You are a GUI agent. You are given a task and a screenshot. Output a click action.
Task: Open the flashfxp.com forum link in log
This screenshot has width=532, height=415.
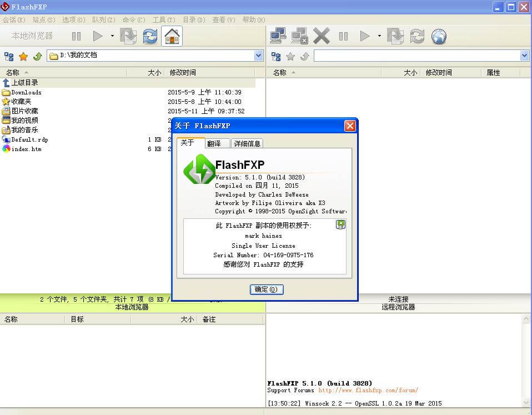(x=368, y=390)
